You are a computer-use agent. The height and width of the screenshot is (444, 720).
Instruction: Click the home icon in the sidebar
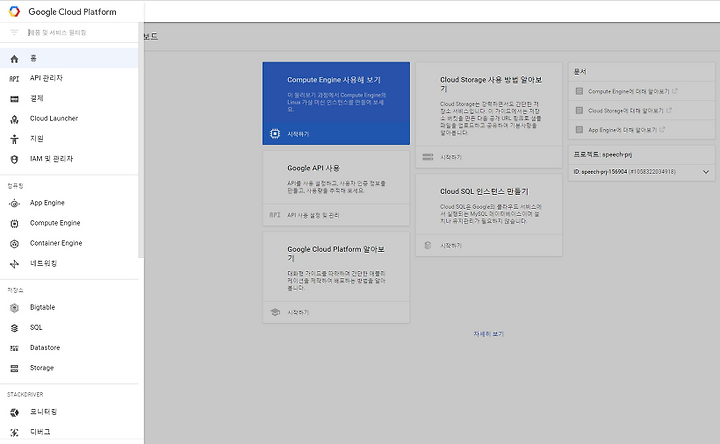click(14, 59)
